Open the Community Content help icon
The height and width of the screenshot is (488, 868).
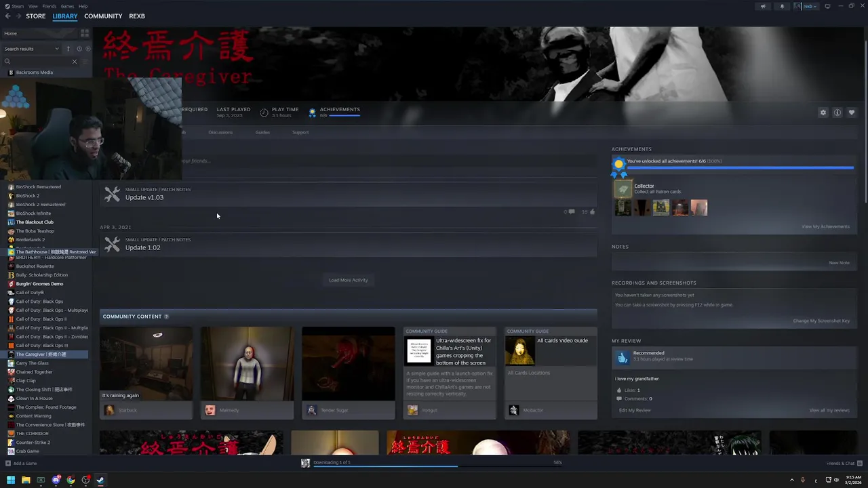(x=166, y=317)
